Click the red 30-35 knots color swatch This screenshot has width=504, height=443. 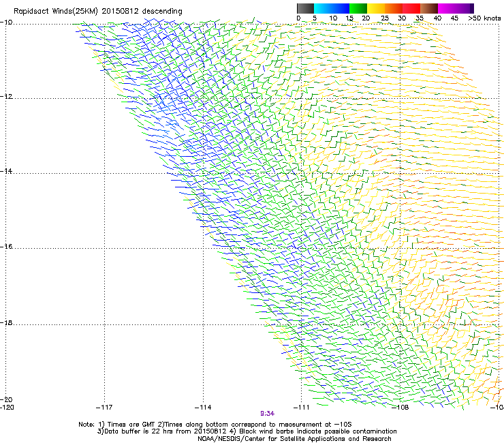(411, 8)
